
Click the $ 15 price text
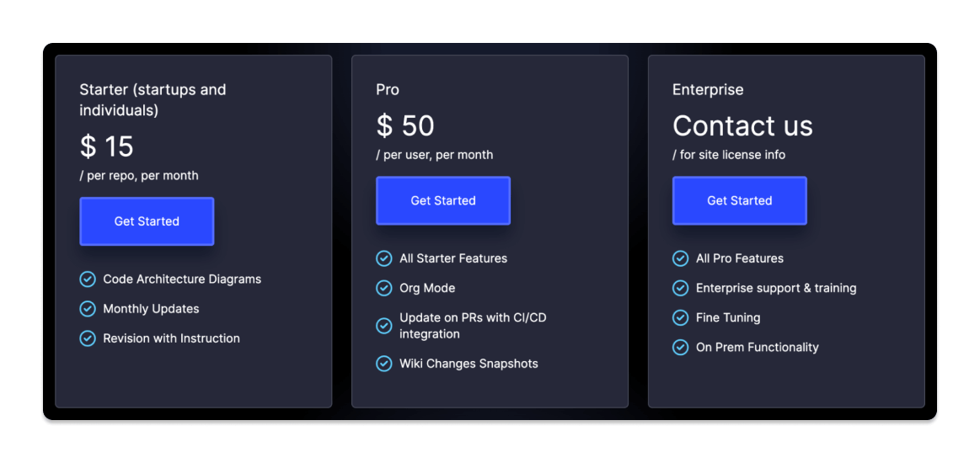click(107, 146)
